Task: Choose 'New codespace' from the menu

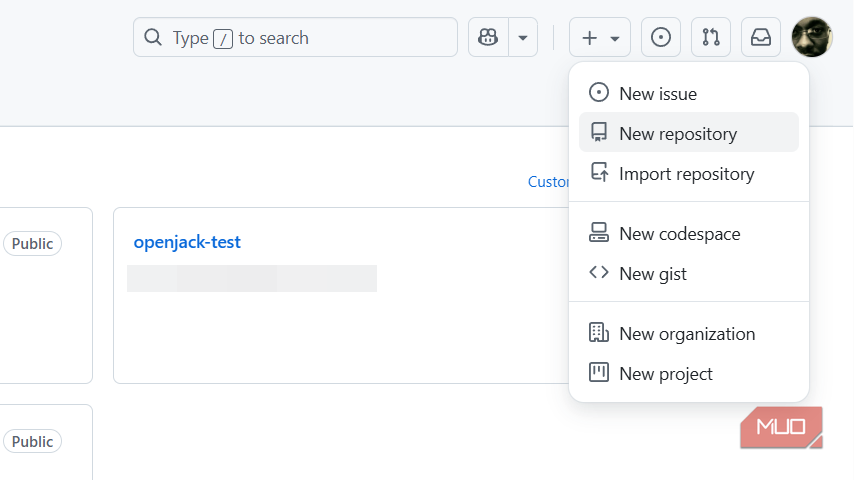Action: tap(689, 233)
